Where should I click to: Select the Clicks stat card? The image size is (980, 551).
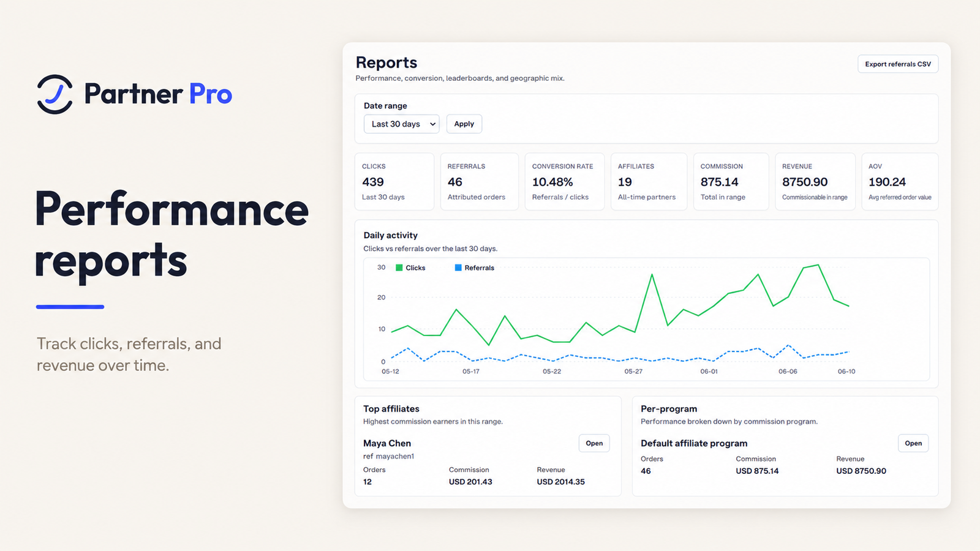(x=394, y=182)
